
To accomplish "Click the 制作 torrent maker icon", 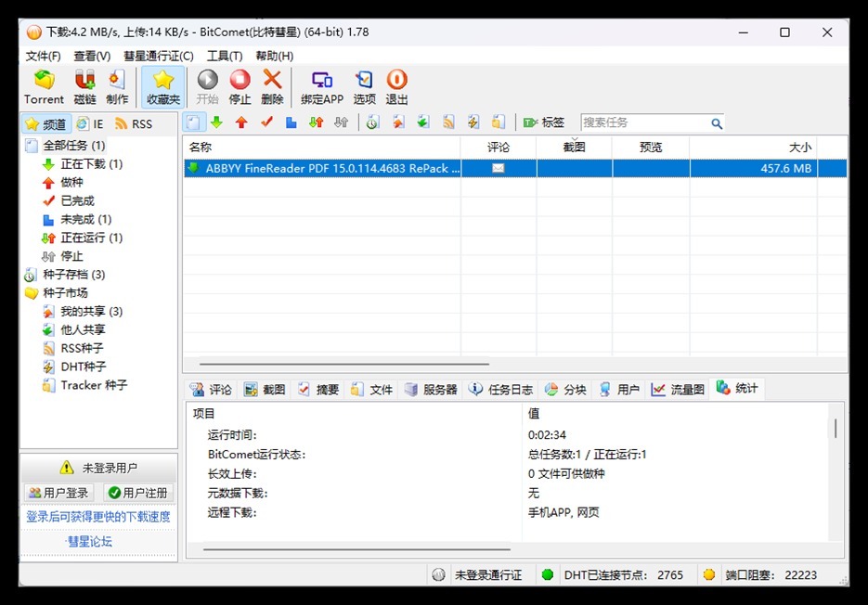I will click(117, 87).
